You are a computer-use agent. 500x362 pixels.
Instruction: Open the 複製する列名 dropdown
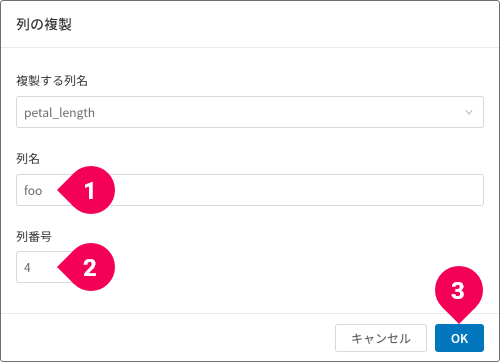[250, 112]
